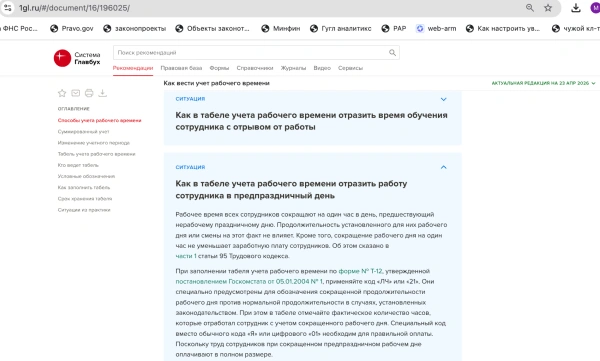Open the browser profile avatar
Image resolution: width=600 pixels, height=361 pixels.
pos(595,8)
